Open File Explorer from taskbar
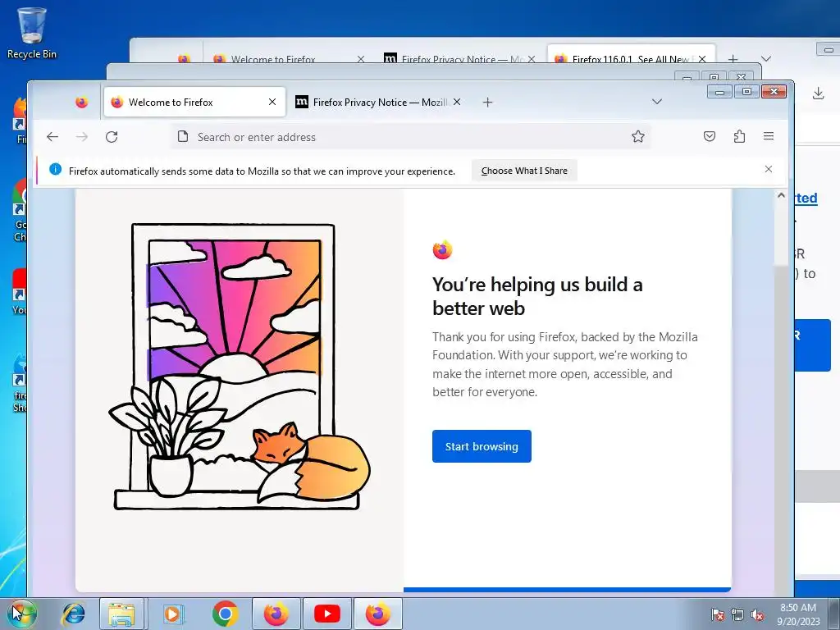 click(121, 614)
